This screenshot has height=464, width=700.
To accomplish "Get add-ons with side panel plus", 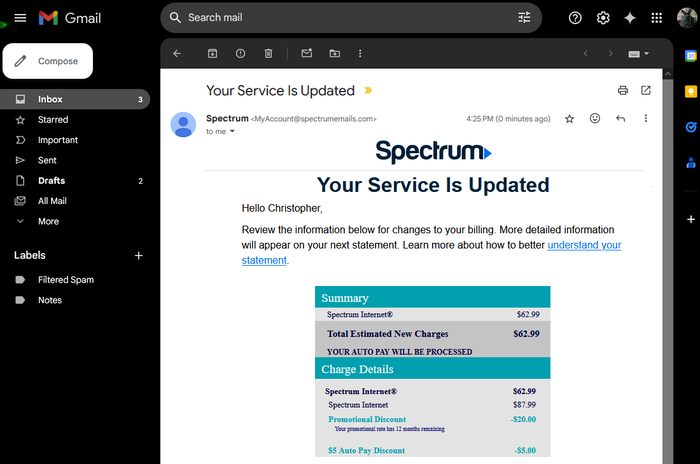I will point(691,219).
